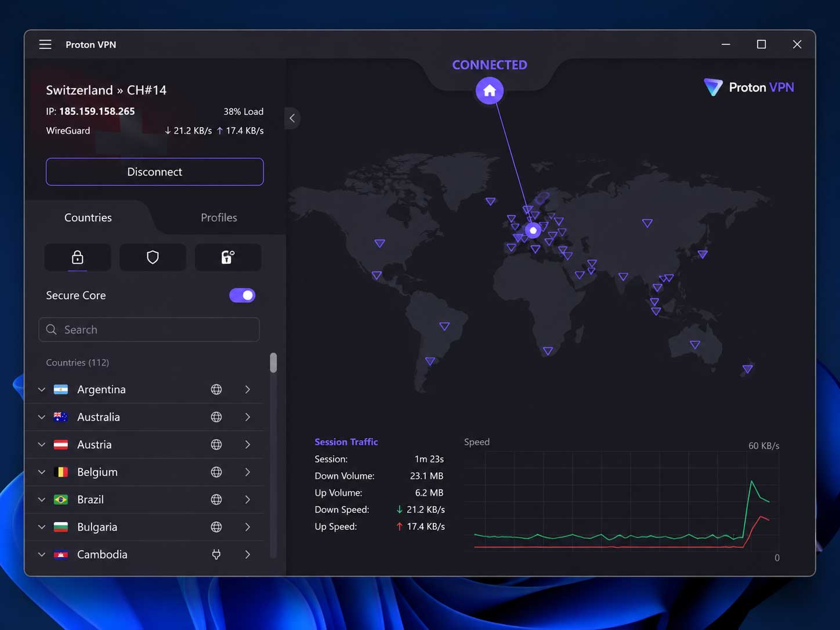The height and width of the screenshot is (630, 840).
Task: Click the Countries (112) heading
Action: [x=78, y=363]
